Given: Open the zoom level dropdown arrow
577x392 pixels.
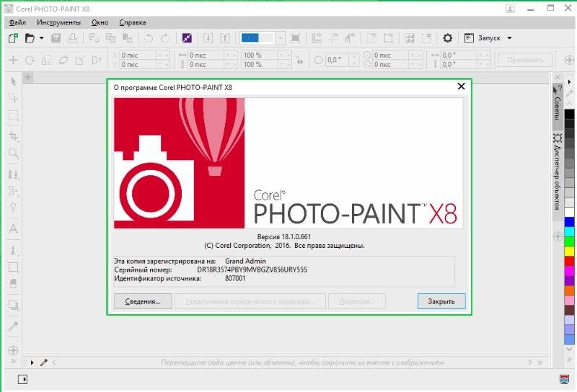Looking at the screenshot, I should (x=281, y=38).
